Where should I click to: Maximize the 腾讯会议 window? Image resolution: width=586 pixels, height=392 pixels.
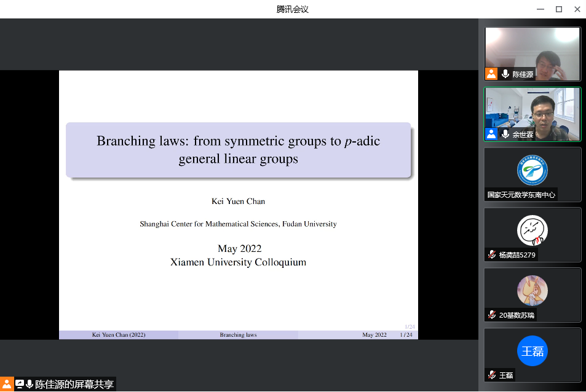coord(558,9)
